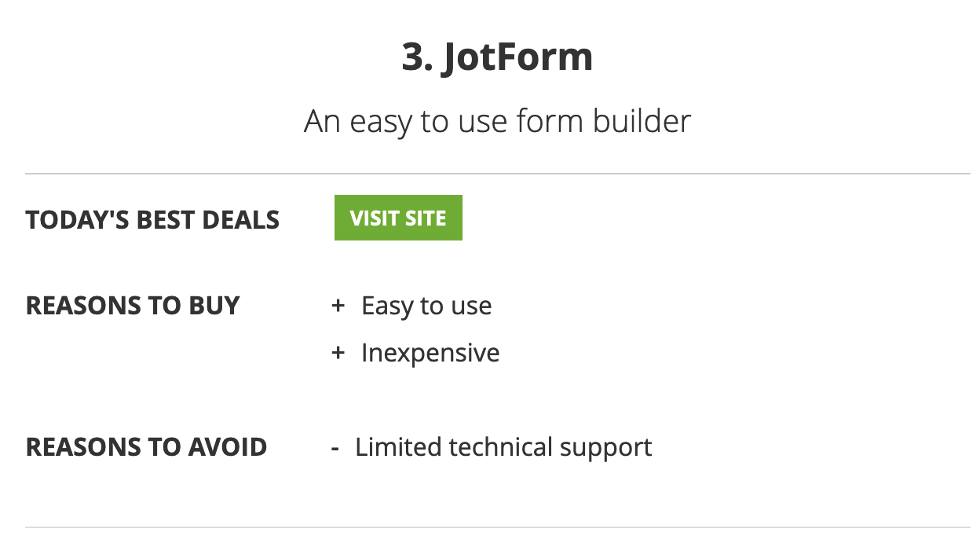Select the Limited technical support list item
This screenshot has height=536, width=980.
503,447
